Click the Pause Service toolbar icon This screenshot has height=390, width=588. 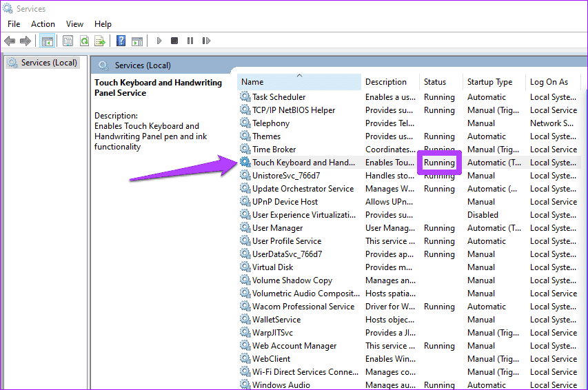click(x=190, y=41)
